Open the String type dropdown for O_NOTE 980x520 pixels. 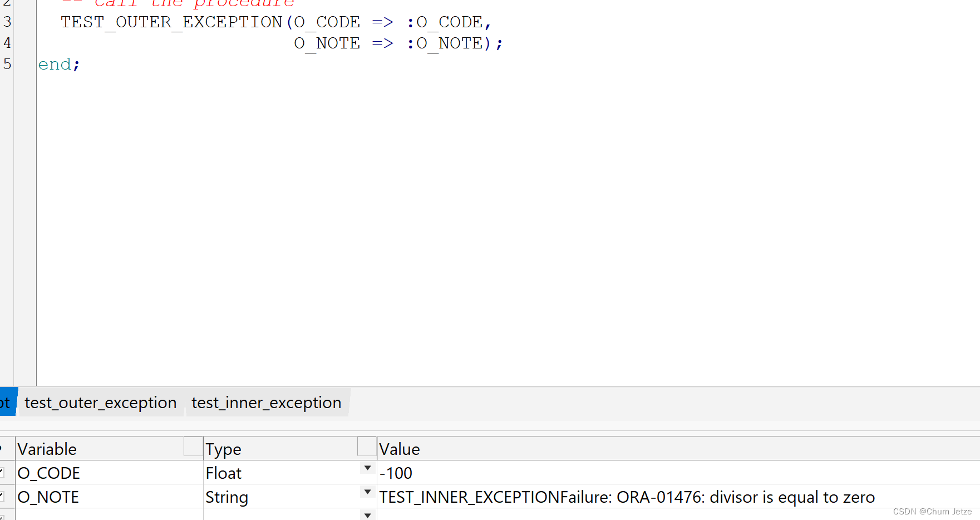367,492
